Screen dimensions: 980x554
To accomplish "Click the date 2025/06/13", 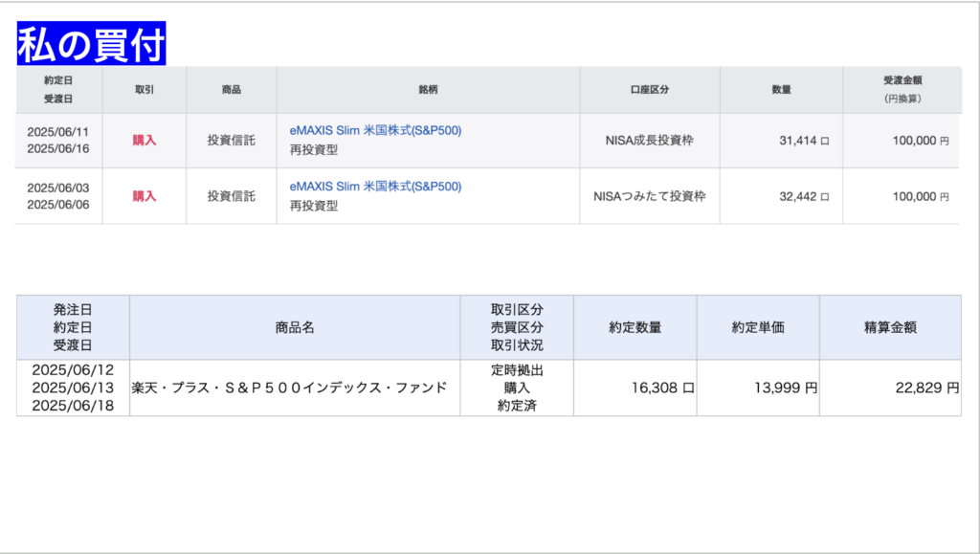I will [73, 388].
